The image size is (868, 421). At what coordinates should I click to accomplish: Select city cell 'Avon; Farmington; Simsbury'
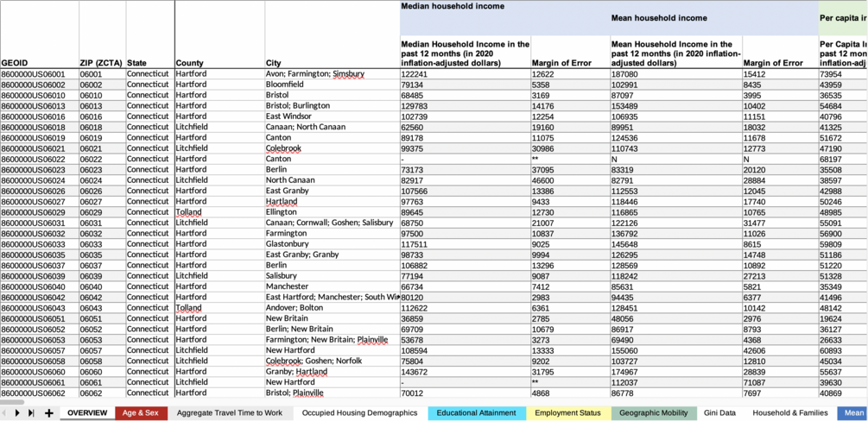tap(333, 74)
